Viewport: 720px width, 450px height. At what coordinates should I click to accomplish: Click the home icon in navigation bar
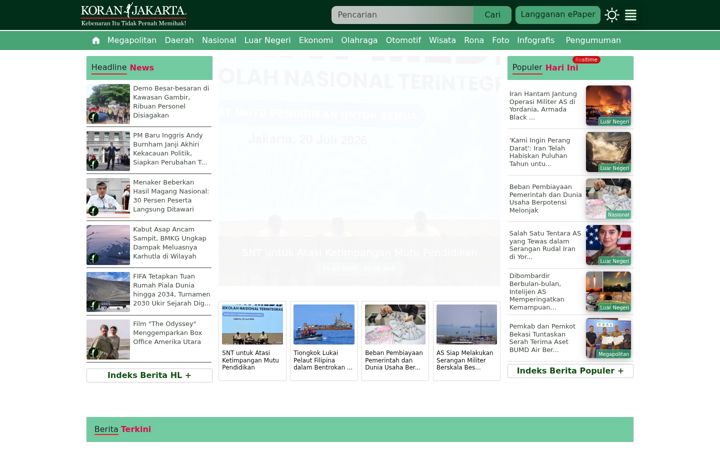[x=96, y=40]
